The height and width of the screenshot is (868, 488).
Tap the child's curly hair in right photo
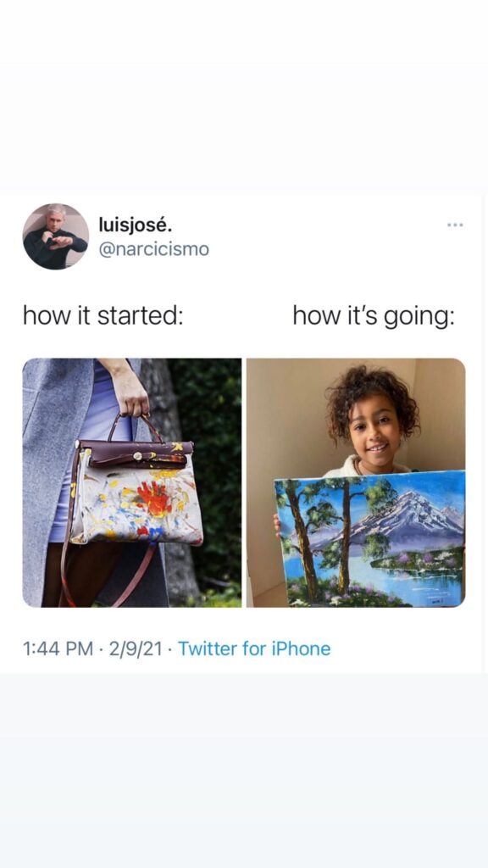(372, 396)
